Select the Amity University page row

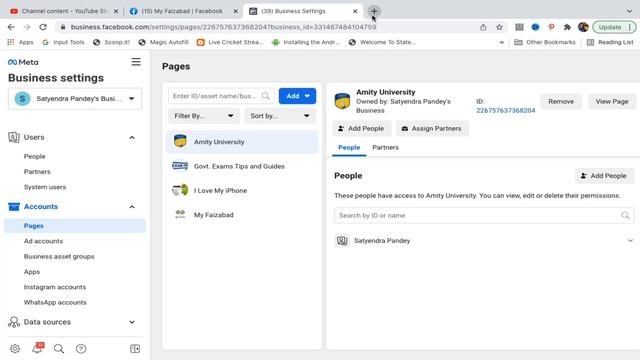click(x=242, y=142)
